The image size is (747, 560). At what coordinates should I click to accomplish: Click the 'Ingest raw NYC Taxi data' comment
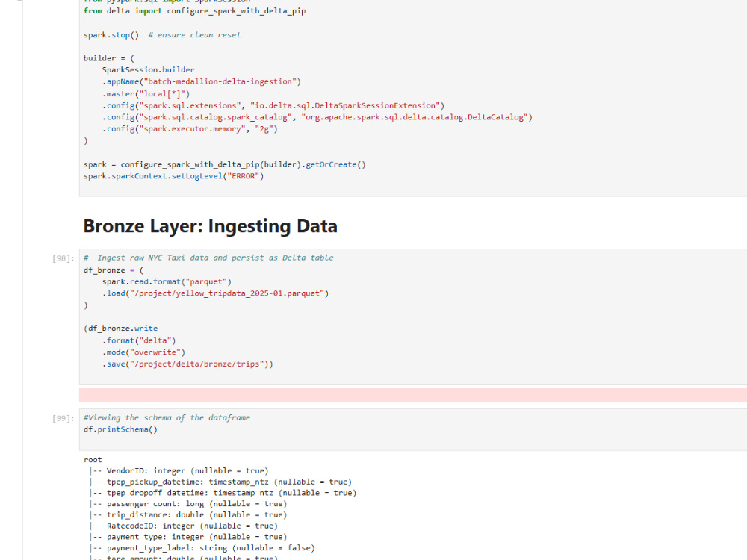coord(208,258)
